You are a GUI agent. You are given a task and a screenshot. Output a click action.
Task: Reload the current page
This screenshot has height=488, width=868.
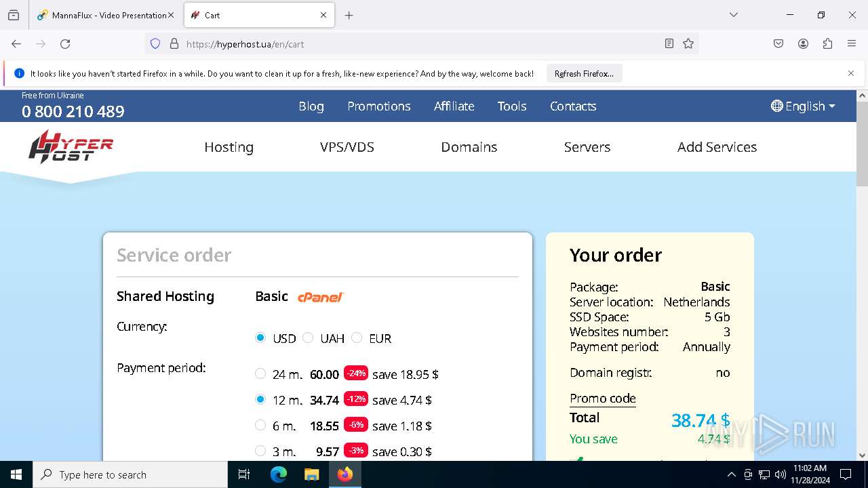coord(65,43)
